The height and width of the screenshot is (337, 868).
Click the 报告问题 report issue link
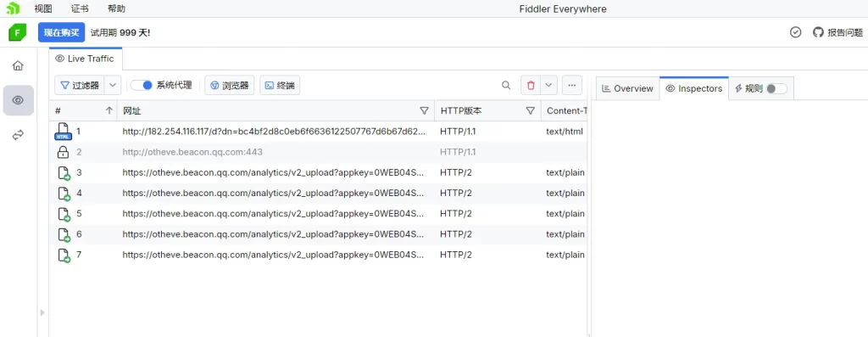[x=845, y=33]
